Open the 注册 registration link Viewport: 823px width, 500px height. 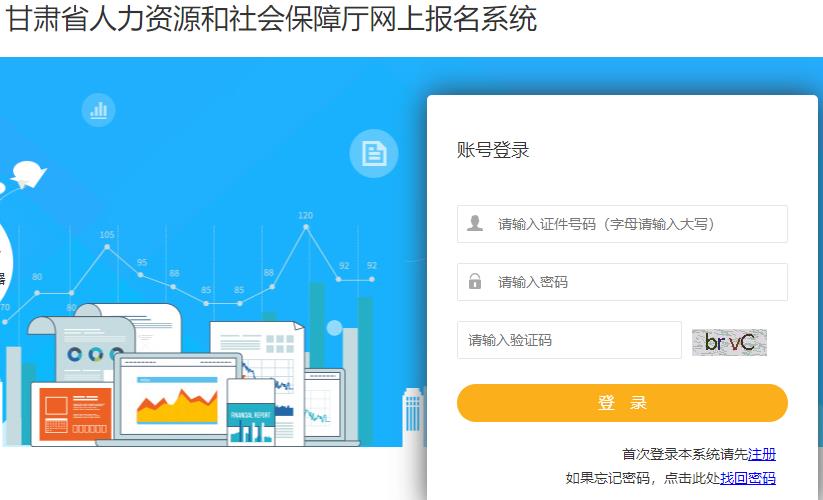pyautogui.click(x=762, y=454)
